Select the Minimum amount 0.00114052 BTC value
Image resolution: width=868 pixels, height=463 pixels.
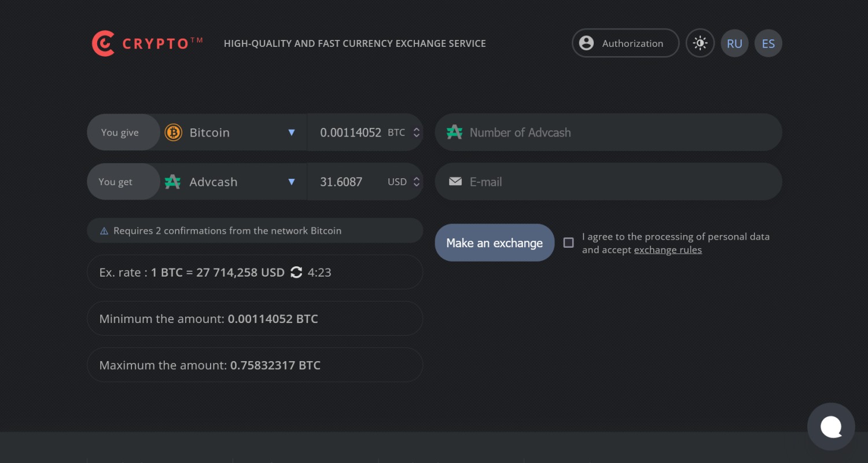[x=273, y=319]
